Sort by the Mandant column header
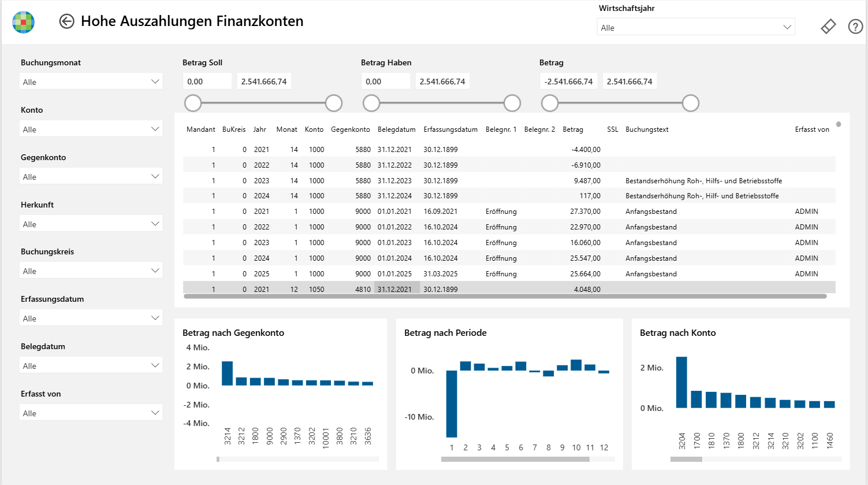 (x=201, y=129)
